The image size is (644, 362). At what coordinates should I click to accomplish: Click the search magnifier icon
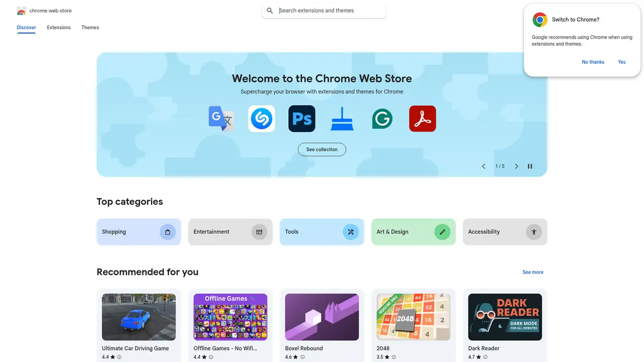click(270, 11)
